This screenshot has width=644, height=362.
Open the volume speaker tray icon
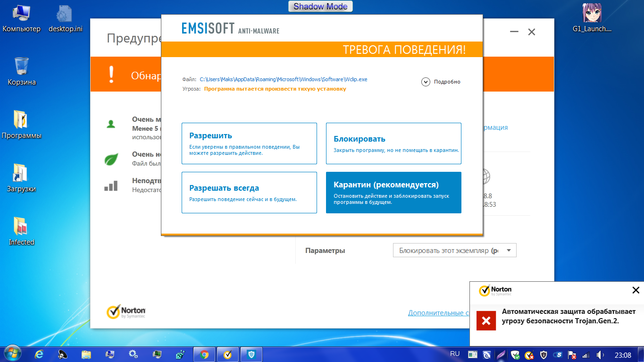[x=601, y=354]
